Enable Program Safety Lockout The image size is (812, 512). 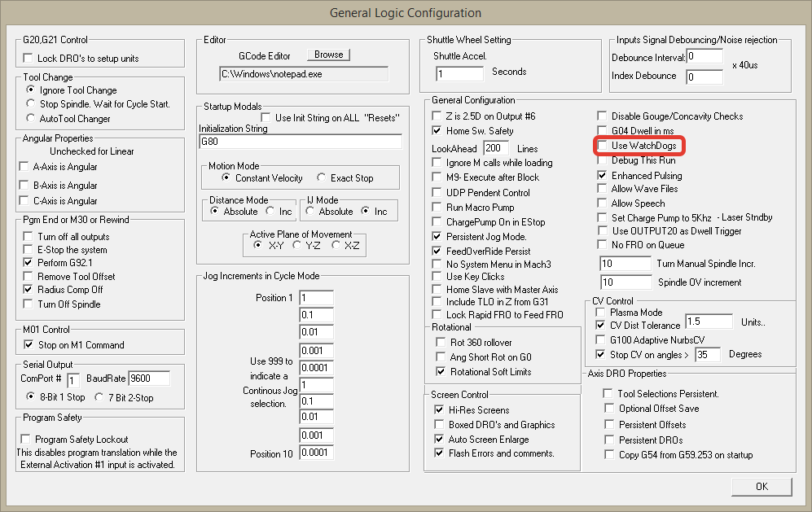click(x=25, y=439)
